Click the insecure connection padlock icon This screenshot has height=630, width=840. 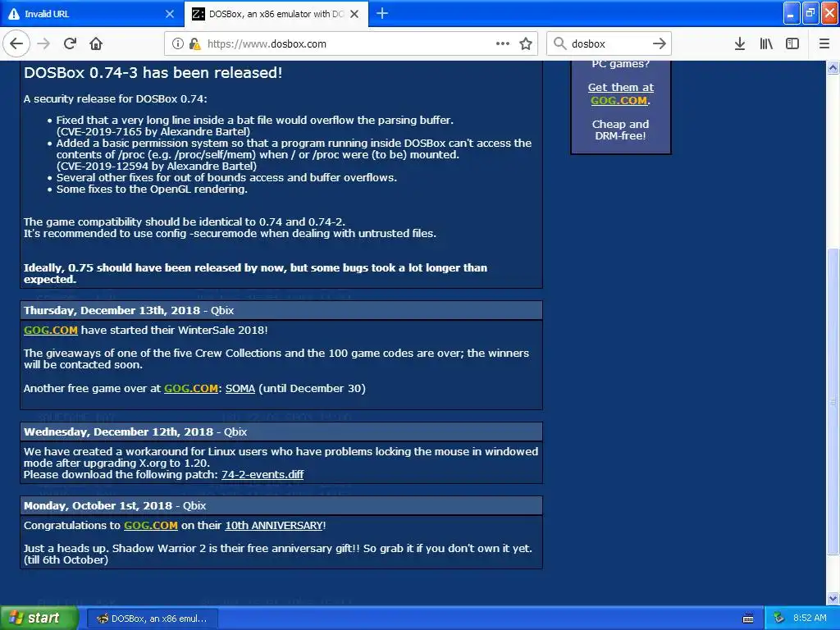[x=195, y=44]
